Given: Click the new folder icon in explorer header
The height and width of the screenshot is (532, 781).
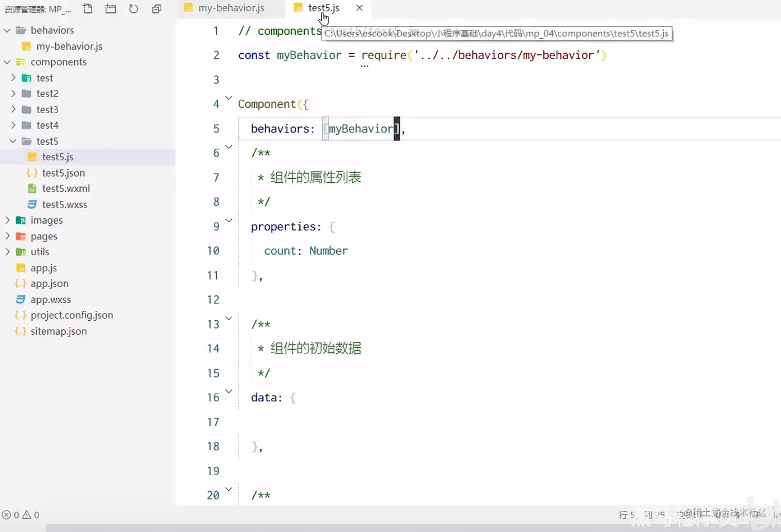Looking at the screenshot, I should tap(111, 9).
